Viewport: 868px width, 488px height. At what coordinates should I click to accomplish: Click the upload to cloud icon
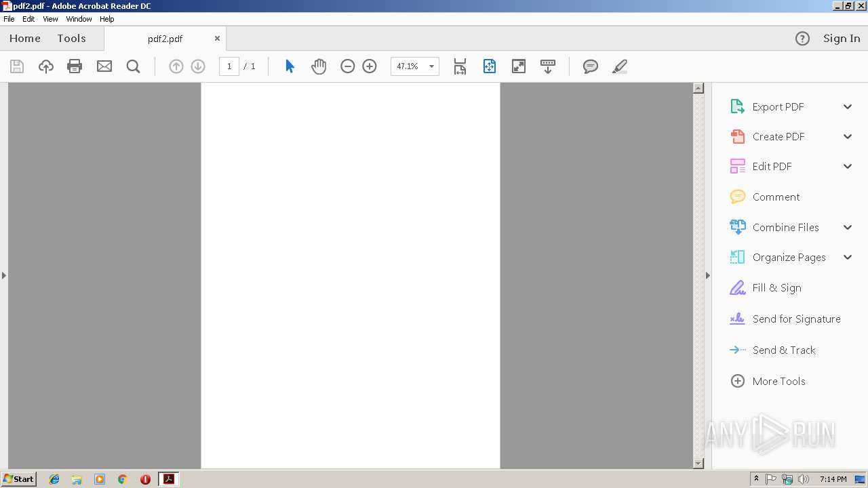(x=46, y=66)
